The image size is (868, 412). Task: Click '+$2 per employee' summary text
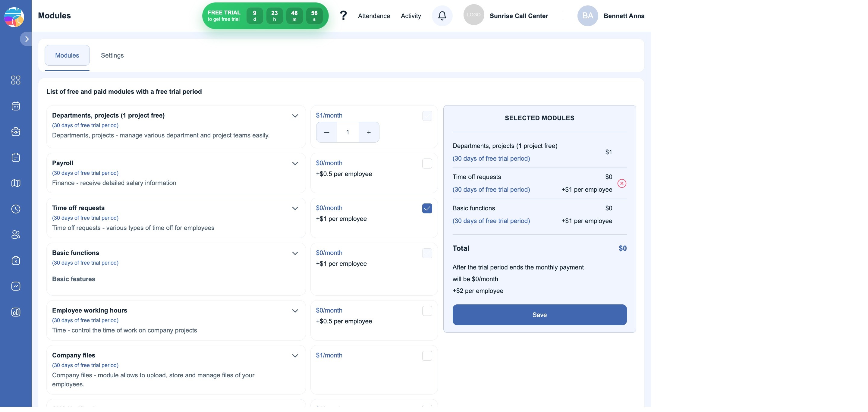[x=478, y=291]
